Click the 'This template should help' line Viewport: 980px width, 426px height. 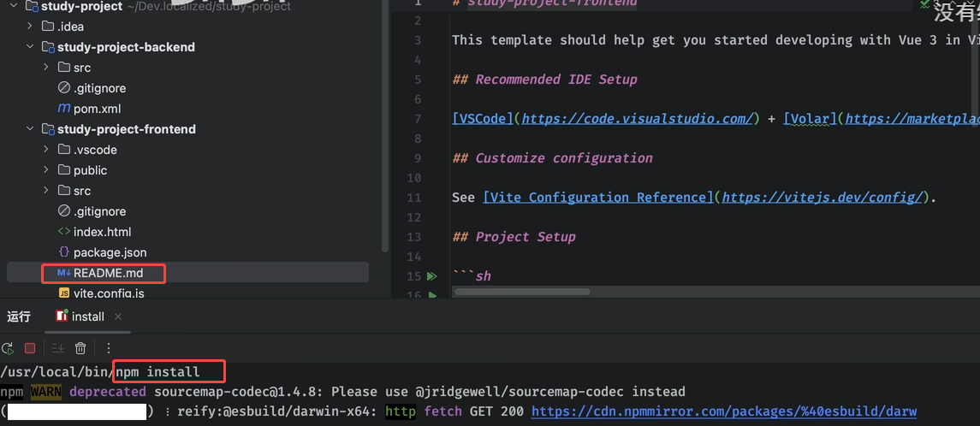pyautogui.click(x=716, y=40)
